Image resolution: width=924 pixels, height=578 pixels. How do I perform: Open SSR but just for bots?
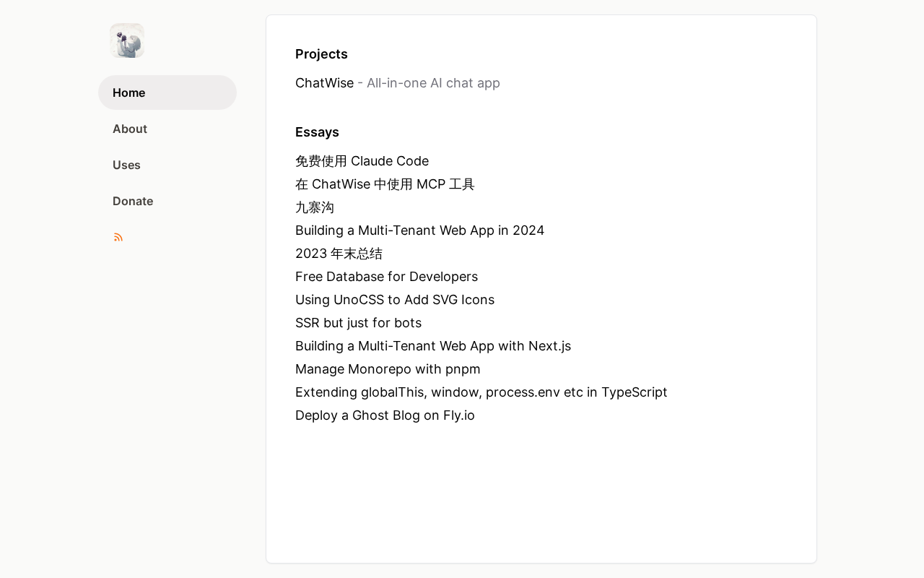(358, 323)
